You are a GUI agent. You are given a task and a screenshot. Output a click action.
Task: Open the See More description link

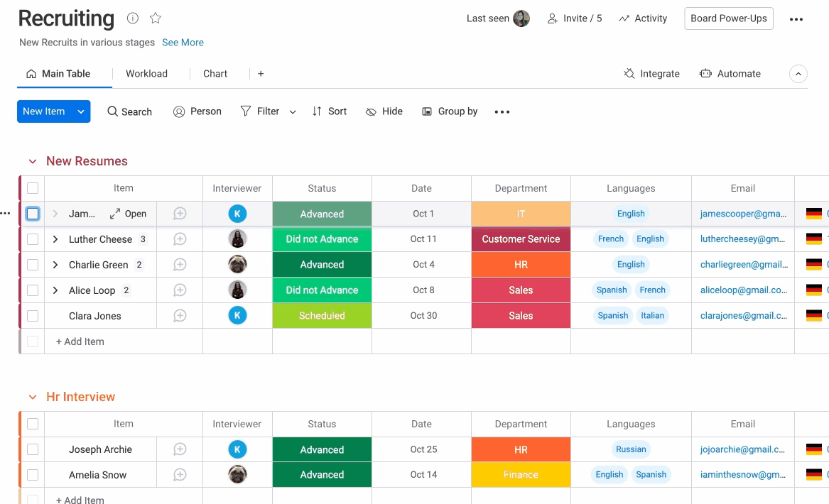183,43
